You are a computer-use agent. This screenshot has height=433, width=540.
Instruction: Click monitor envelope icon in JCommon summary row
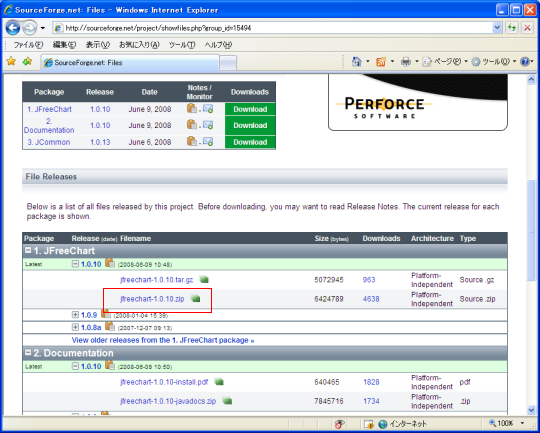pyautogui.click(x=208, y=142)
